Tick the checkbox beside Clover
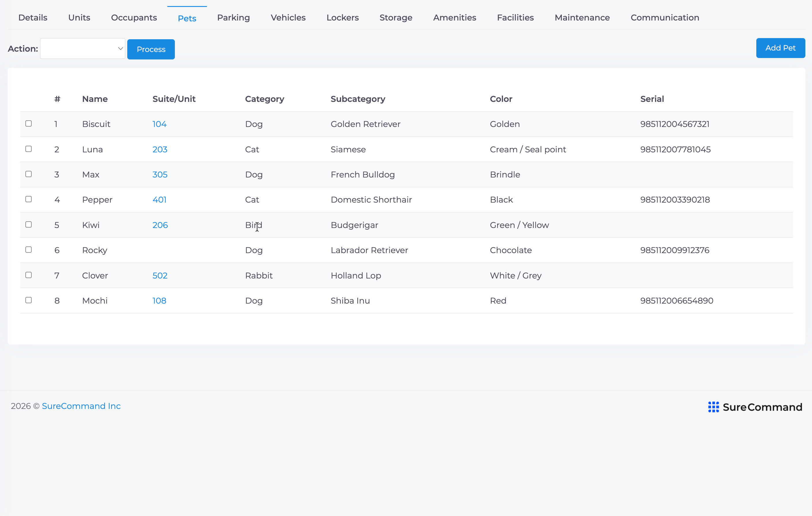 [29, 275]
